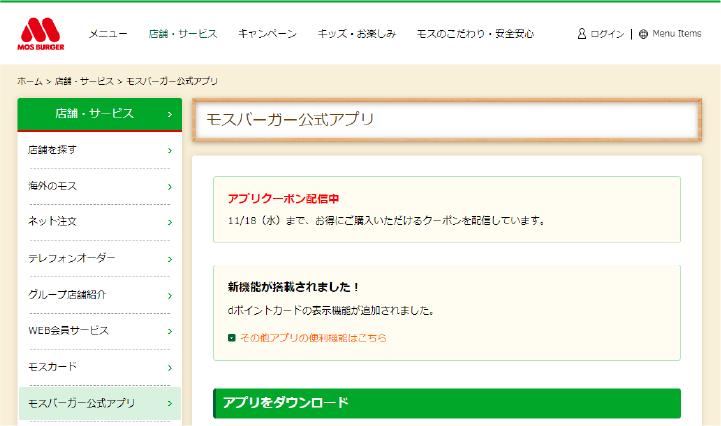The height and width of the screenshot is (426, 721).
Task: Click the 新機能が搭載されました！ heading
Action: pyautogui.click(x=293, y=288)
